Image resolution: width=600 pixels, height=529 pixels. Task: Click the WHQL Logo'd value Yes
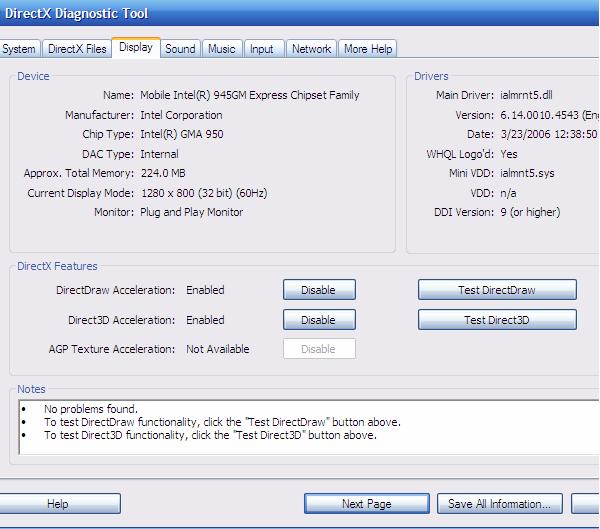pyautogui.click(x=509, y=154)
